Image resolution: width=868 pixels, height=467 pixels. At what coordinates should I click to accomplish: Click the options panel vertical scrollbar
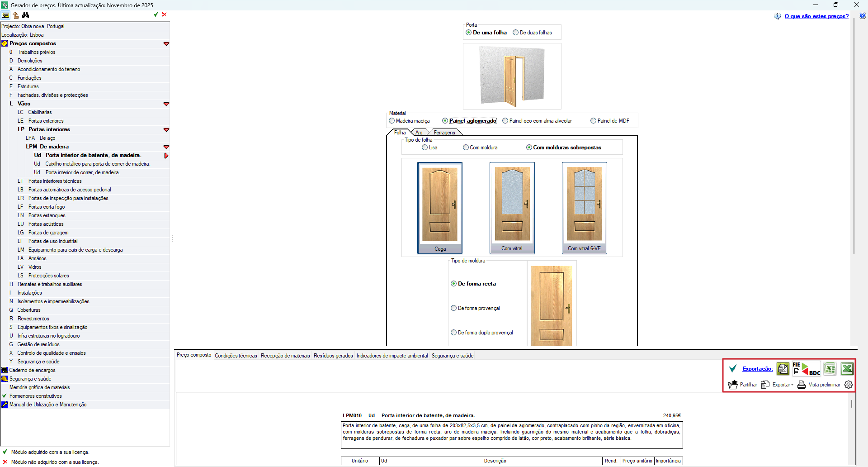[854, 136]
